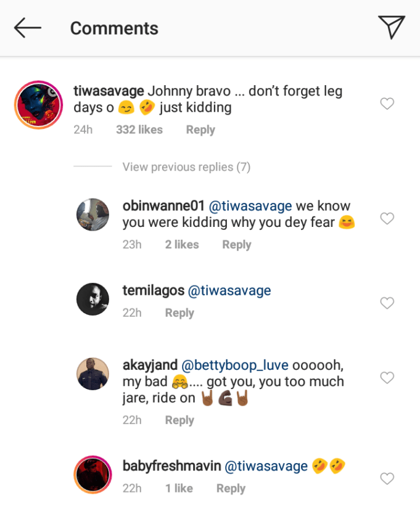420x508 pixels.
Task: View the 332 likes list
Action: (x=139, y=130)
